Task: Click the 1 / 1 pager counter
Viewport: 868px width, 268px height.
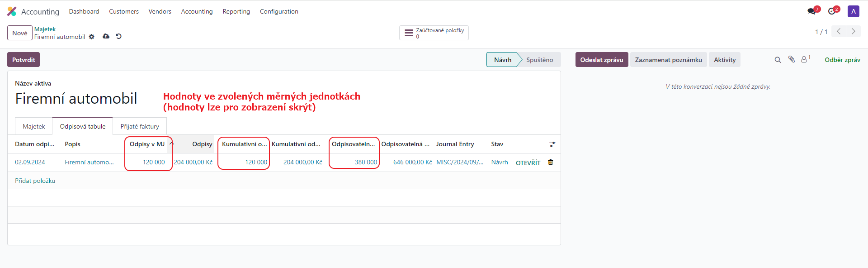Action: click(x=821, y=32)
